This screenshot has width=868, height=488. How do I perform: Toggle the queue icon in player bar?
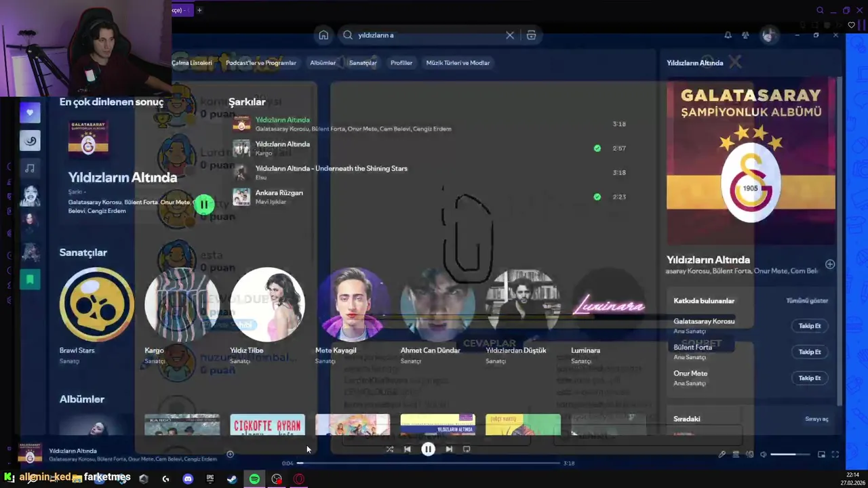[x=736, y=454]
